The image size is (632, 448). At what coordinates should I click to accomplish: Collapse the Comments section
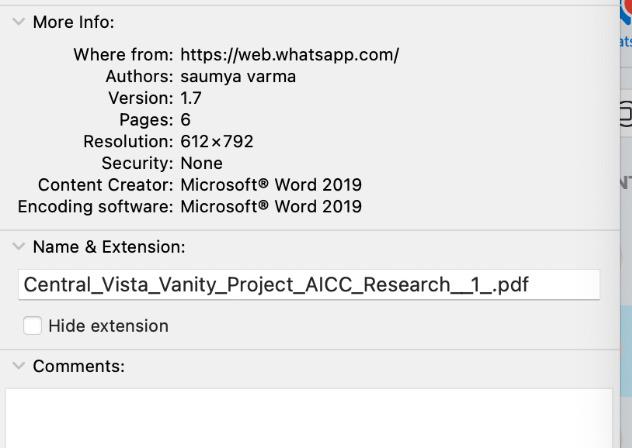click(x=18, y=366)
